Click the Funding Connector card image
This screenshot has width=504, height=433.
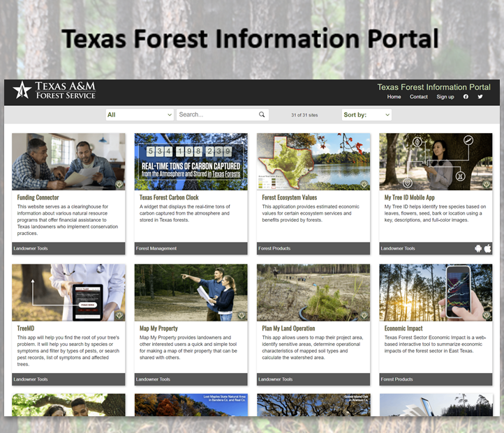click(x=68, y=162)
